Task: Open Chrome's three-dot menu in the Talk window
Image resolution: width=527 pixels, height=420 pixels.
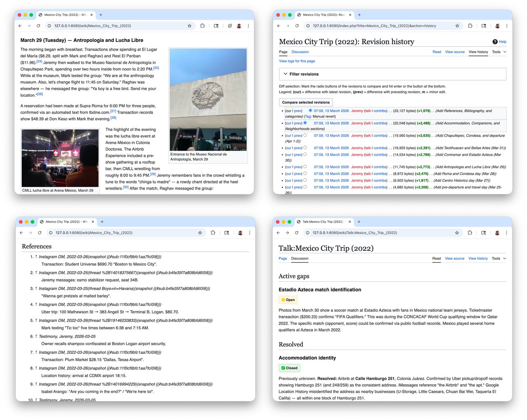Action: point(507,232)
